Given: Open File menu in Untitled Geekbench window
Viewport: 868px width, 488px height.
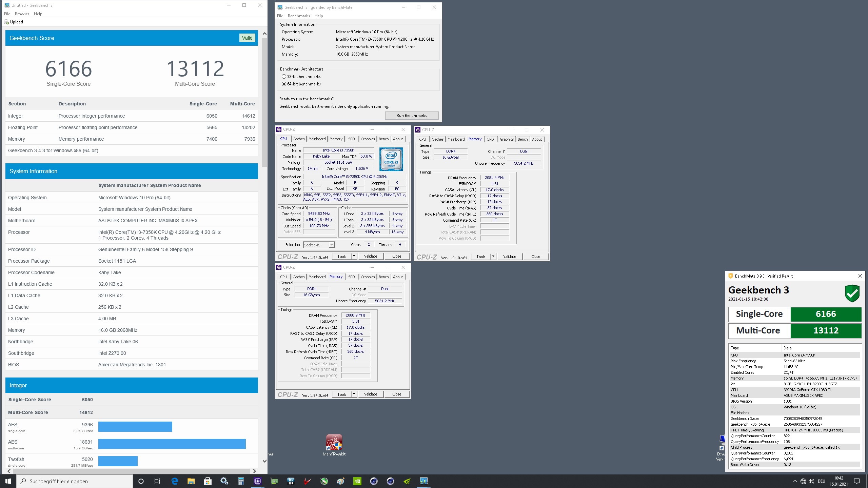Looking at the screenshot, I should coord(7,14).
